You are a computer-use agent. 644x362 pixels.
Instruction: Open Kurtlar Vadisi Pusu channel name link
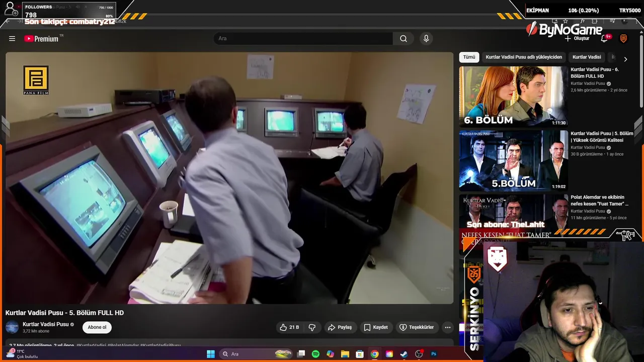point(45,324)
